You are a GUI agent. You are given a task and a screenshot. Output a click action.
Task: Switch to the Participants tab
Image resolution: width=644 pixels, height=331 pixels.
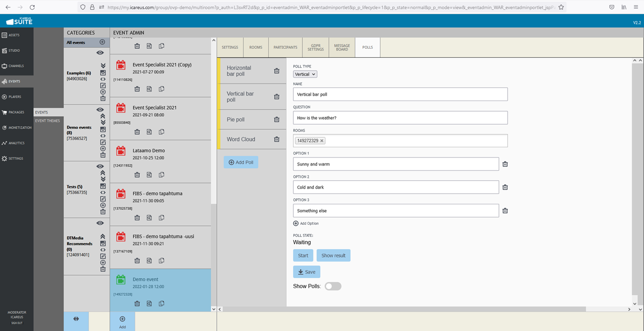(285, 47)
